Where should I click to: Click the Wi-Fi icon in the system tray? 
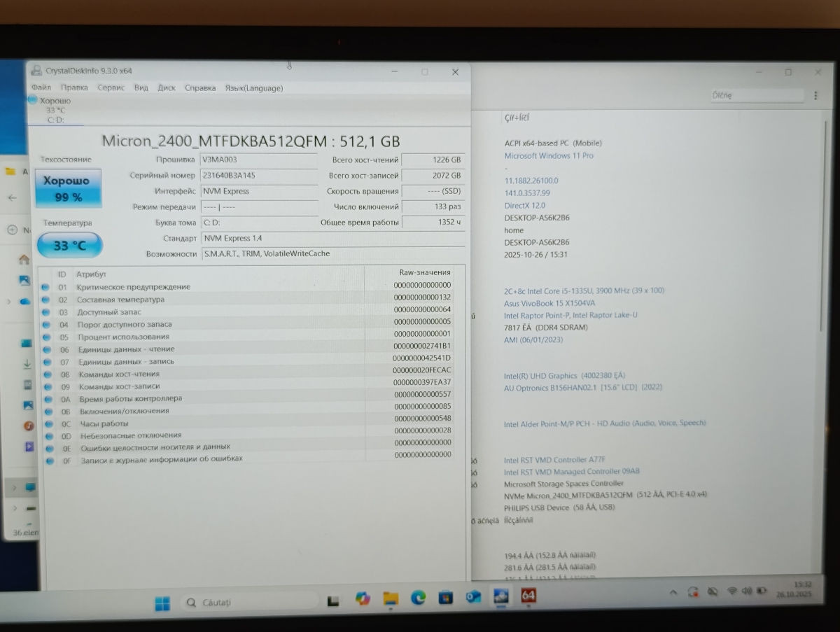click(732, 591)
